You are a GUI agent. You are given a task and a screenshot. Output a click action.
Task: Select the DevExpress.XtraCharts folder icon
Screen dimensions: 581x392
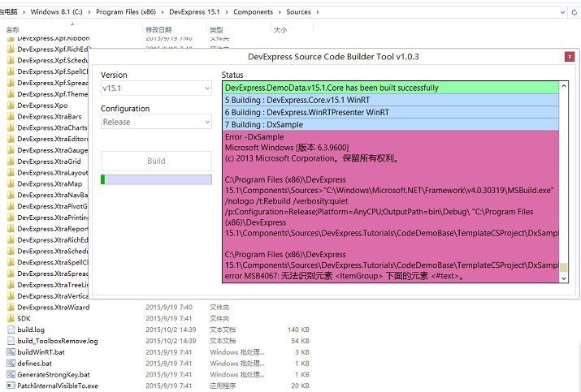[x=11, y=127]
